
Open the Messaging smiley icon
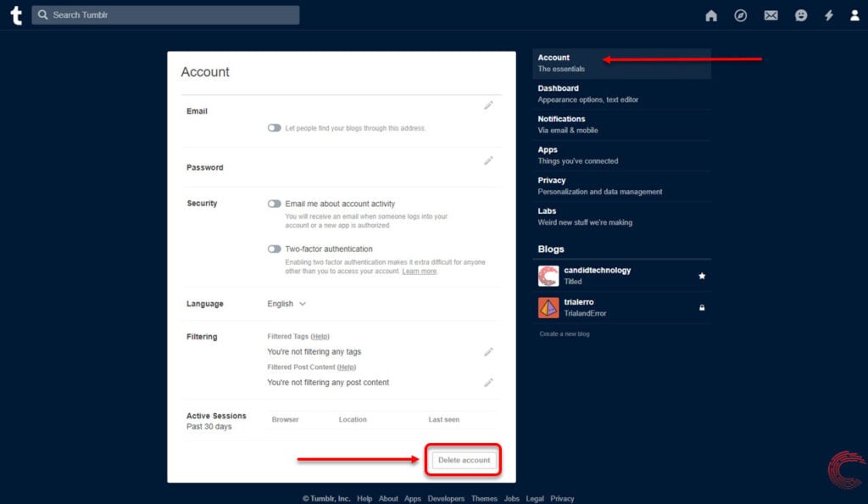(801, 15)
